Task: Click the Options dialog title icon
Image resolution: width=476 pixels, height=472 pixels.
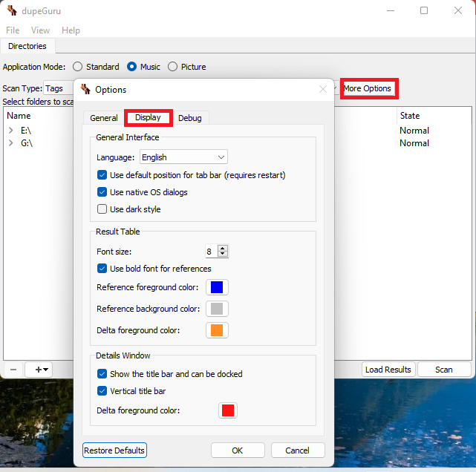Action: point(85,89)
